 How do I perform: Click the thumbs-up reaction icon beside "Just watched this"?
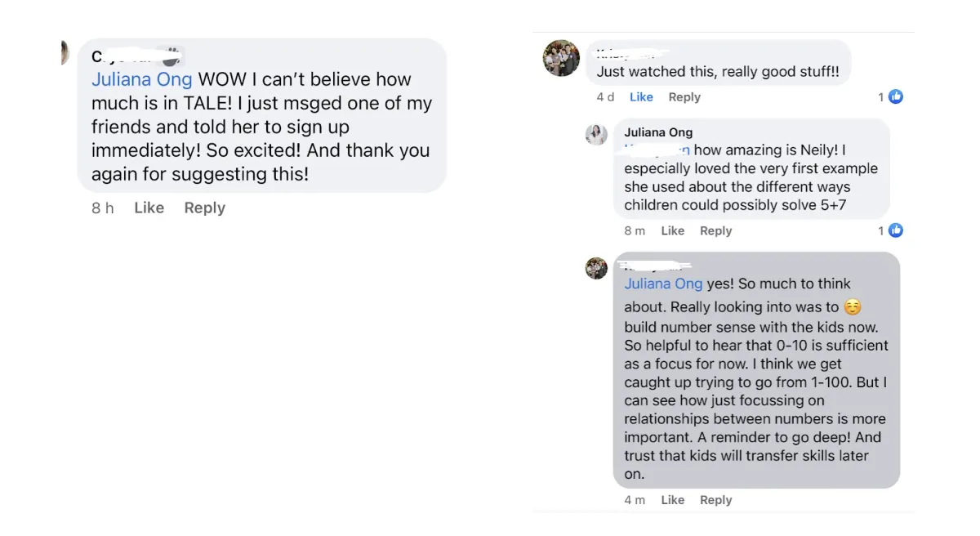(x=896, y=97)
